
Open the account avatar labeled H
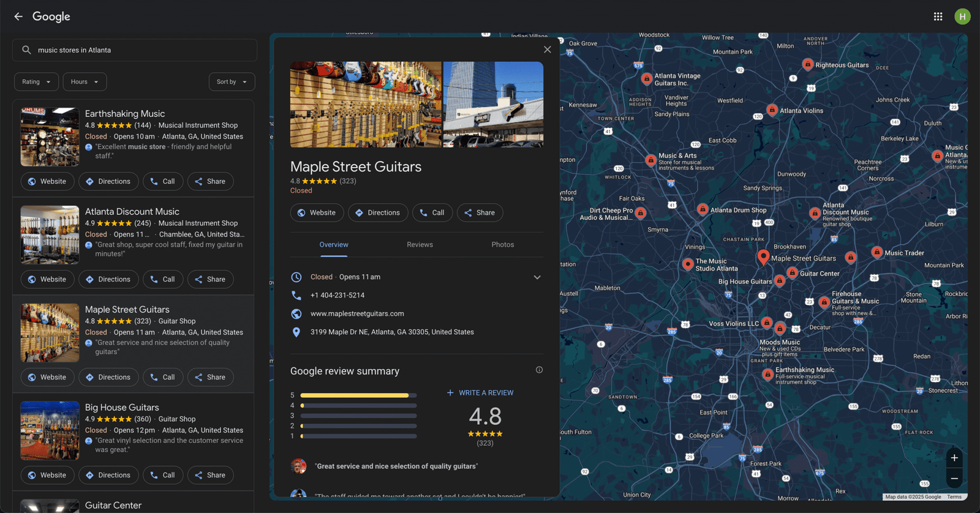coord(962,17)
